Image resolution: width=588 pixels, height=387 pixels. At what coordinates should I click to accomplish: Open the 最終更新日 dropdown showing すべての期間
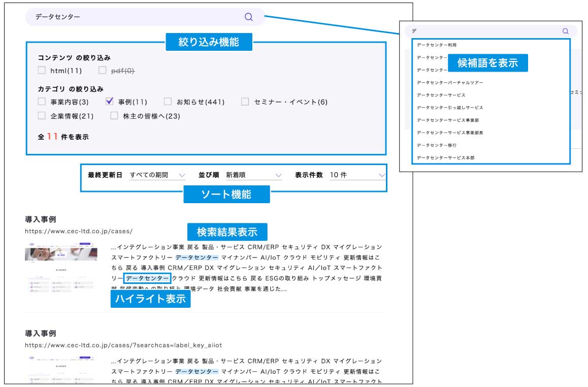157,175
